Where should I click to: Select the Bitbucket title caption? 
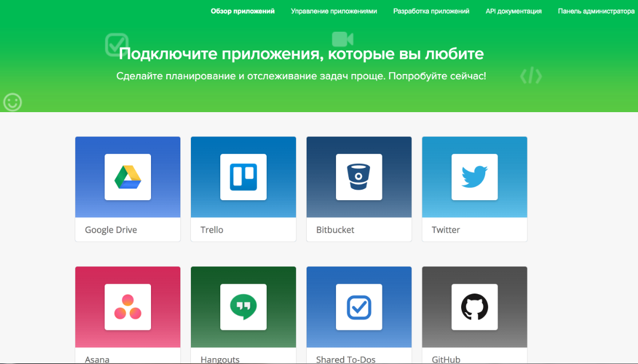[x=334, y=230]
